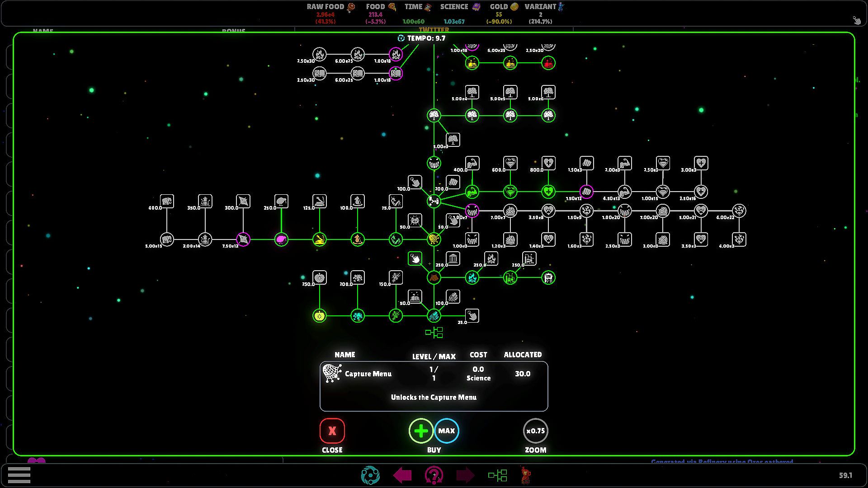This screenshot has width=868, height=488.
Task: Click the green heart with plus node
Action: pyautogui.click(x=548, y=192)
